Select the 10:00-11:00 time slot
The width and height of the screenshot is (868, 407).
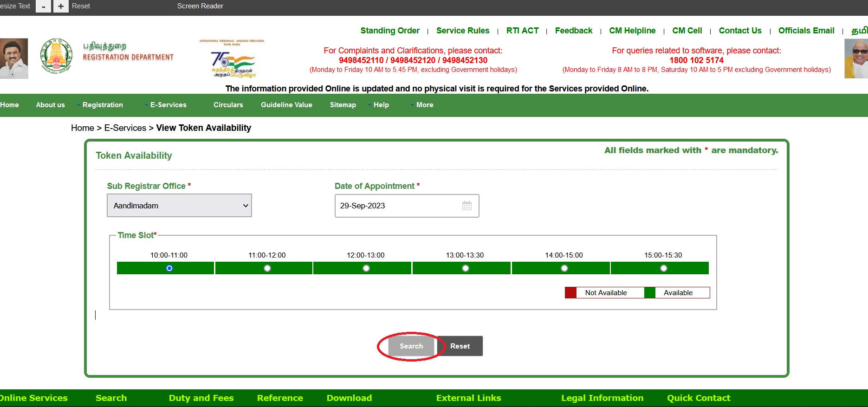click(x=169, y=268)
